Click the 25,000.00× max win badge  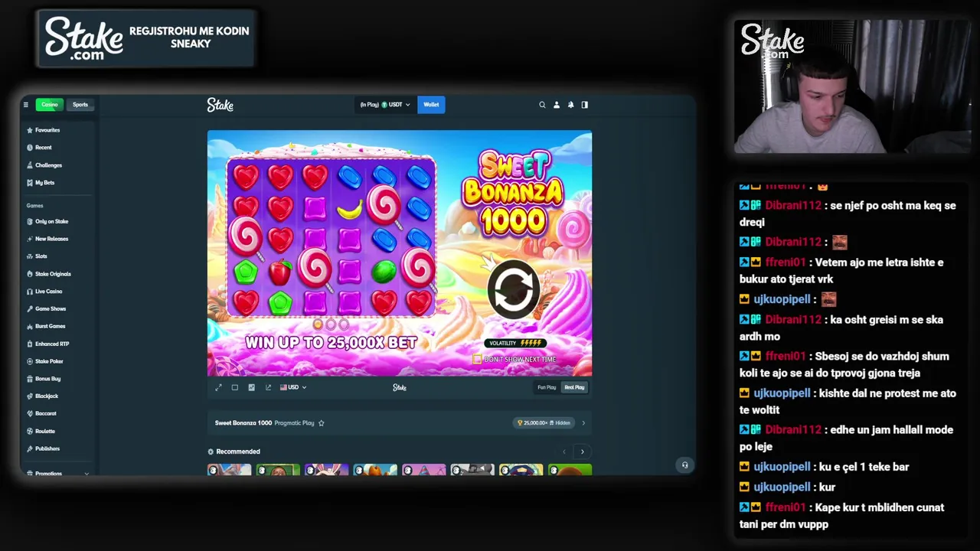point(544,423)
